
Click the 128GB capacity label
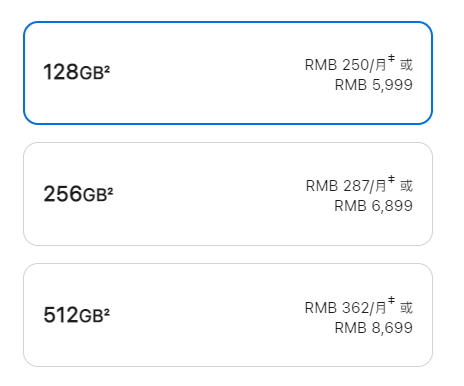[74, 72]
